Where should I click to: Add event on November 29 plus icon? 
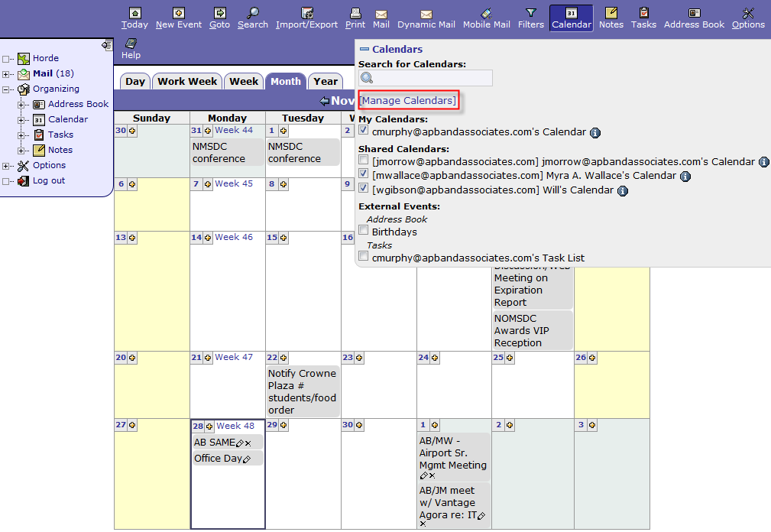click(283, 426)
